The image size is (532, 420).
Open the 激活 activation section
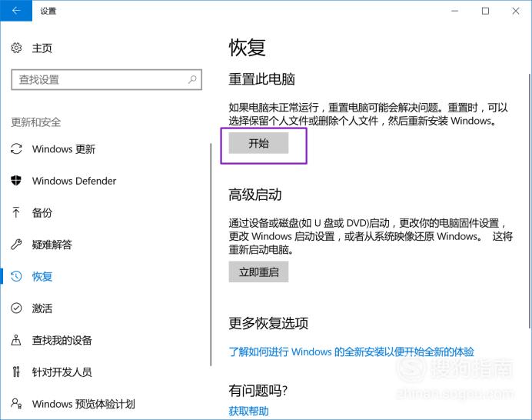coord(42,308)
